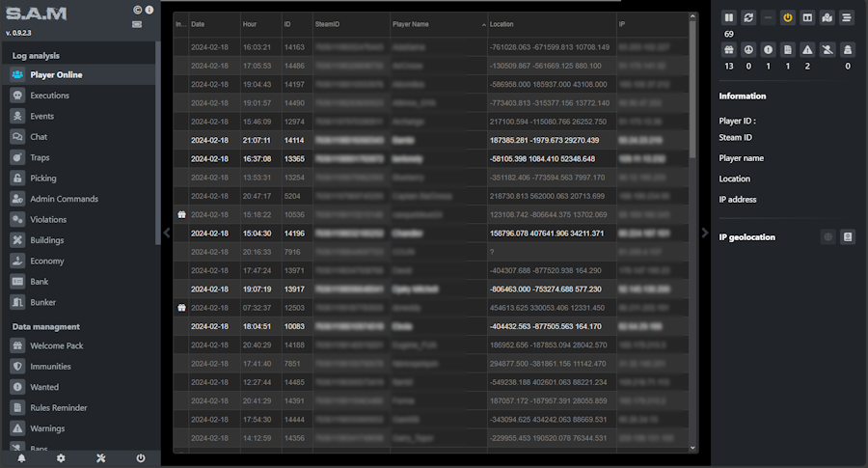Toggle the columns layout icon

tap(807, 17)
